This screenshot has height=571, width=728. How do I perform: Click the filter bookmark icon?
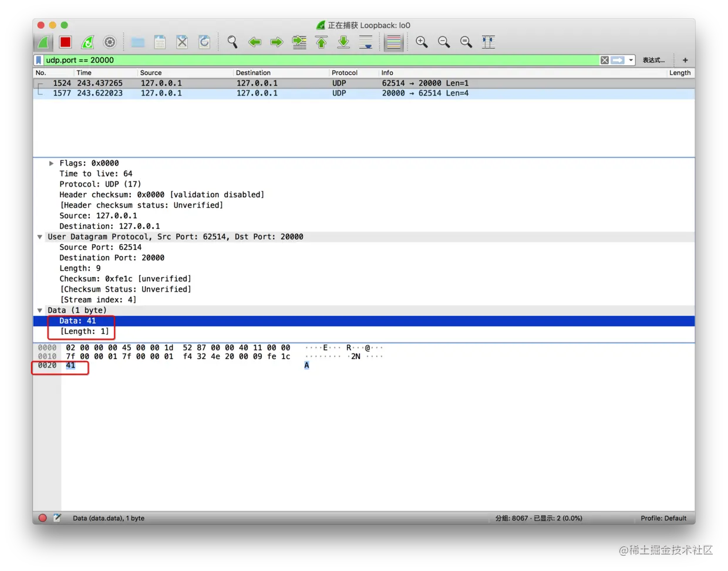click(x=39, y=60)
